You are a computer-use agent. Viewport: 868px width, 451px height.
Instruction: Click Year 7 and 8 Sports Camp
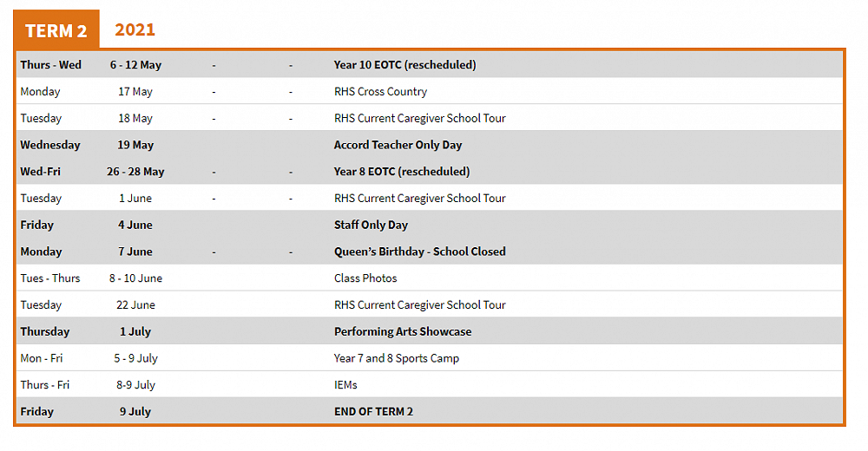(x=397, y=358)
